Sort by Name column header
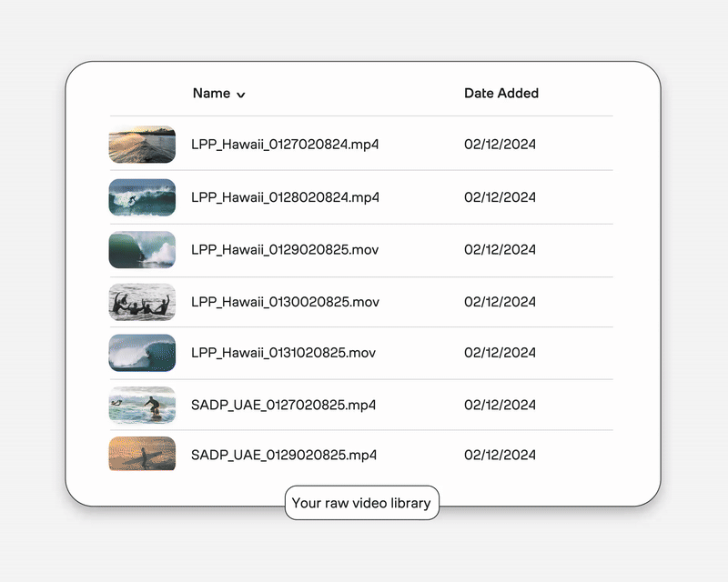728x582 pixels. coord(211,93)
